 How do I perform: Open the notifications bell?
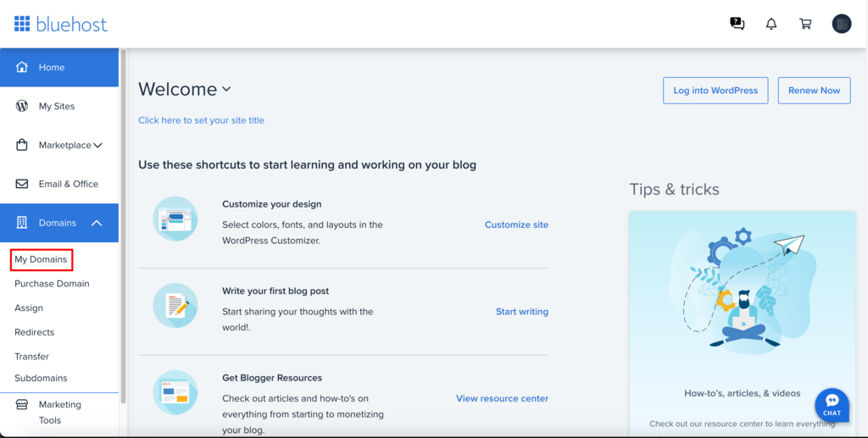[x=771, y=24]
